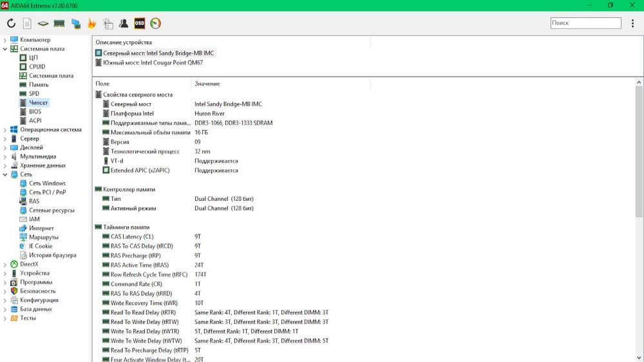This screenshot has height=362, width=644.
Task: Open Маршруты tree item
Action: point(44,237)
